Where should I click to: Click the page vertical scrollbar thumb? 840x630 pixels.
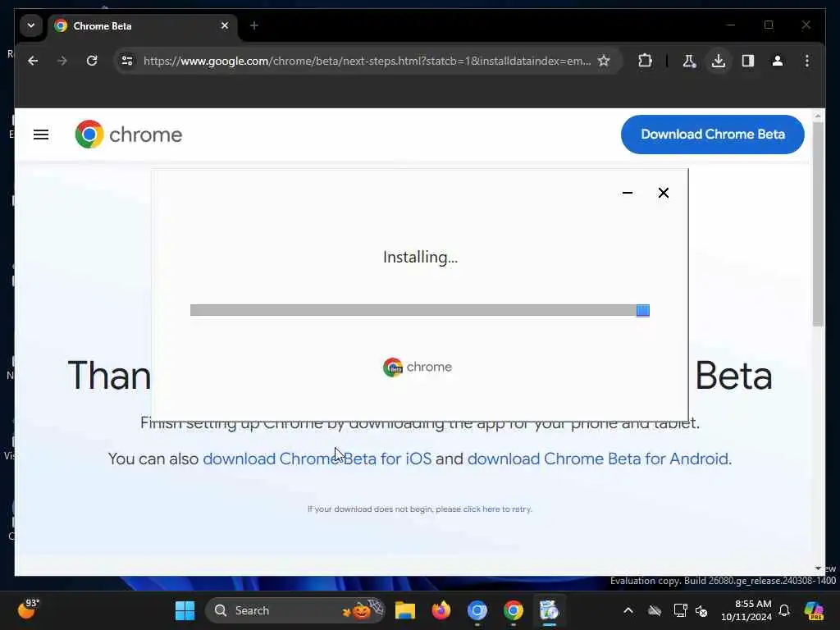click(818, 224)
